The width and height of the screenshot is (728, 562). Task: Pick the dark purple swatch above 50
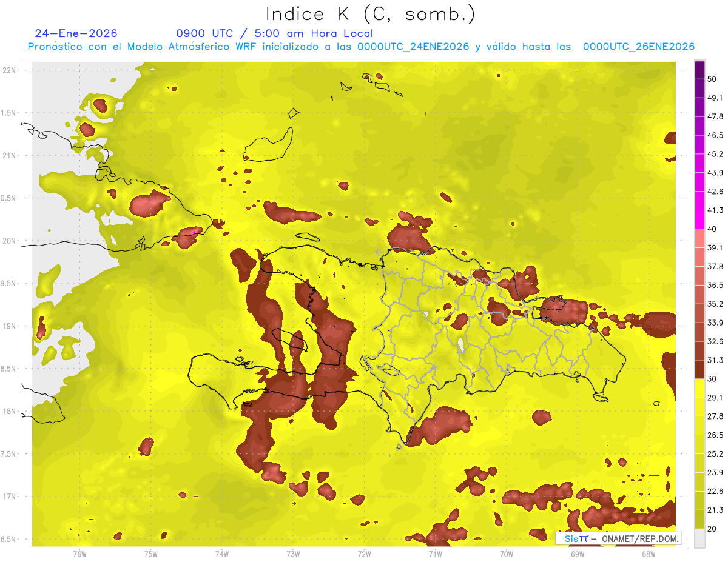point(699,70)
